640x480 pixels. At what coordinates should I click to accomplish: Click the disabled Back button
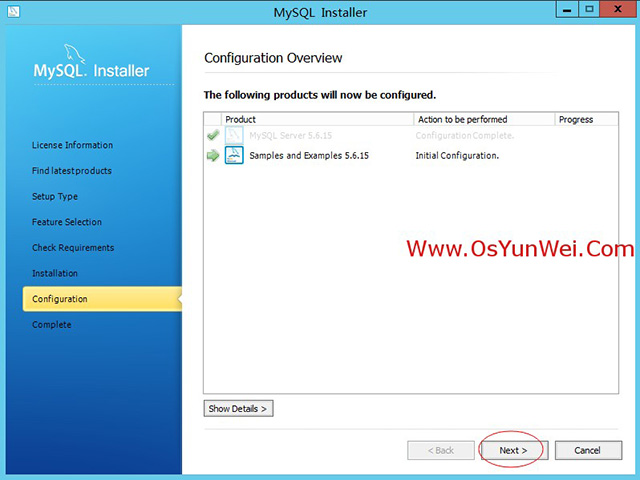[x=441, y=450]
